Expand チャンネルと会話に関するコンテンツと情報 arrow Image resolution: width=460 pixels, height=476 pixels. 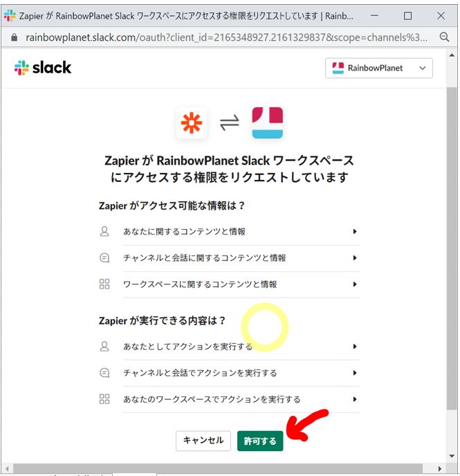click(x=355, y=258)
